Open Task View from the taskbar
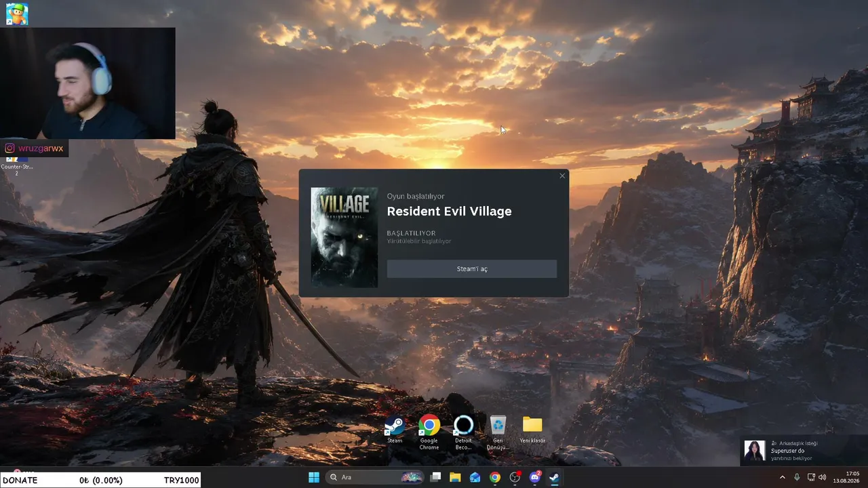 [436, 477]
